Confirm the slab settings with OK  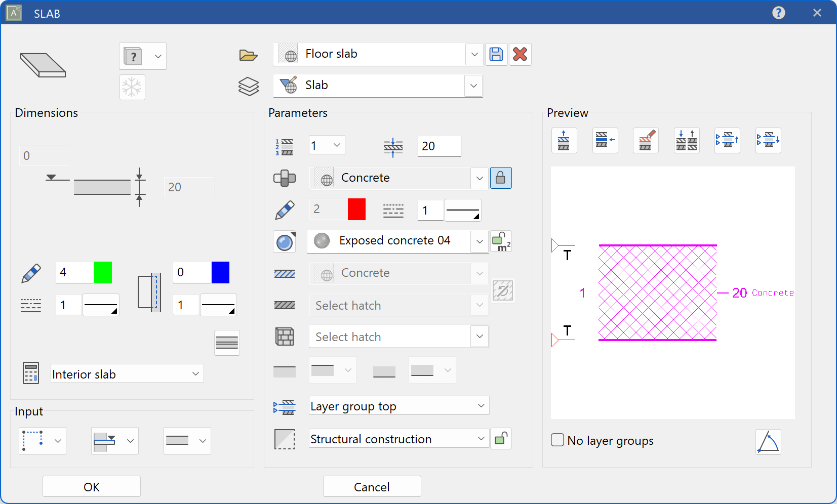pyautogui.click(x=91, y=486)
